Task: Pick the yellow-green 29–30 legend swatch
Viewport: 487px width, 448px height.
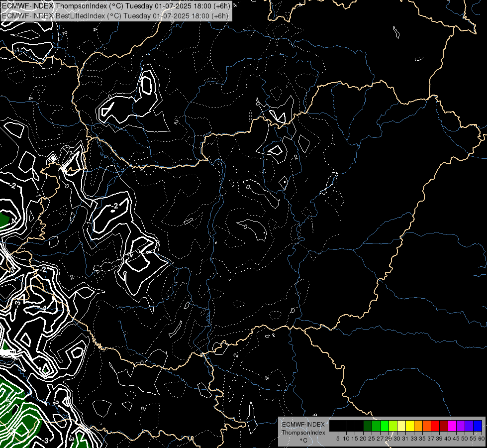Action: pos(393,426)
